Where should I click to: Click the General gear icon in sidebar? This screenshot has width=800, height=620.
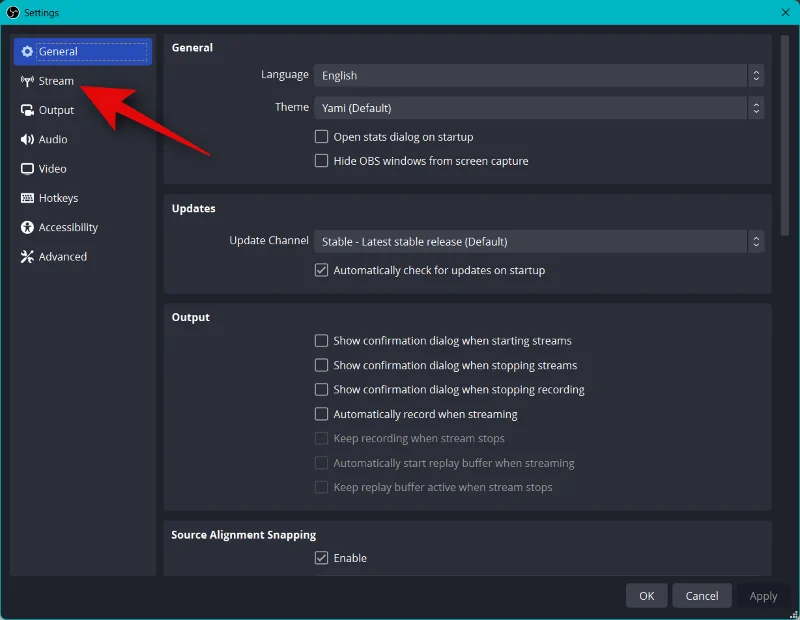[27, 52]
